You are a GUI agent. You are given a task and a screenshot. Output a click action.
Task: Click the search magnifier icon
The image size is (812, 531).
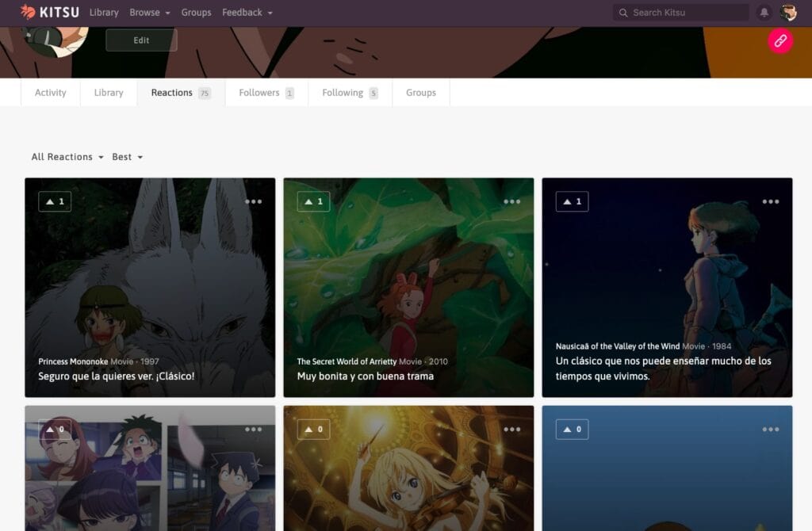(622, 12)
